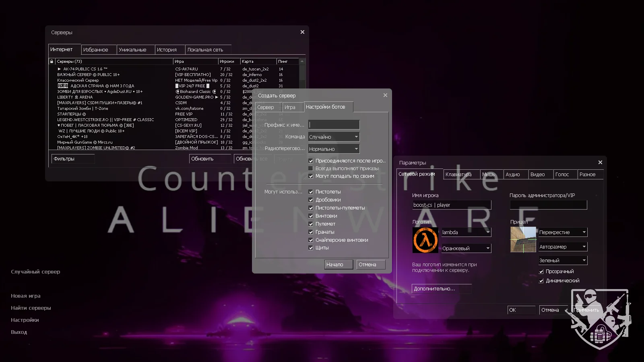Image resolution: width=644 pixels, height=362 pixels.
Task: Toggle 'Динамический' crosshair checkbox
Action: [x=541, y=281]
